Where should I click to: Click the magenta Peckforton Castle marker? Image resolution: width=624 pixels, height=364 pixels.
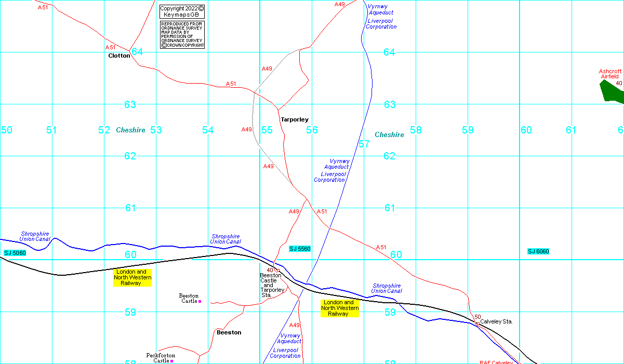click(x=171, y=361)
